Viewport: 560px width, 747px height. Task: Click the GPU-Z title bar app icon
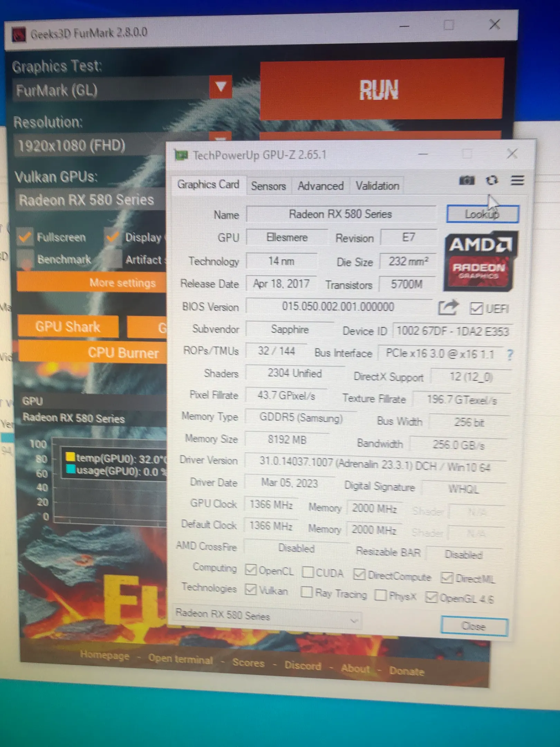tap(181, 155)
